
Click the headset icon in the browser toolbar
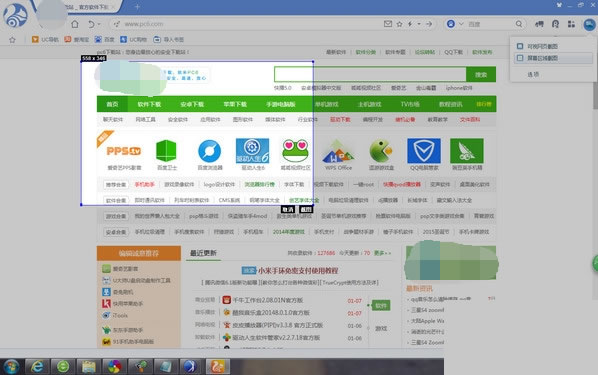(555, 24)
